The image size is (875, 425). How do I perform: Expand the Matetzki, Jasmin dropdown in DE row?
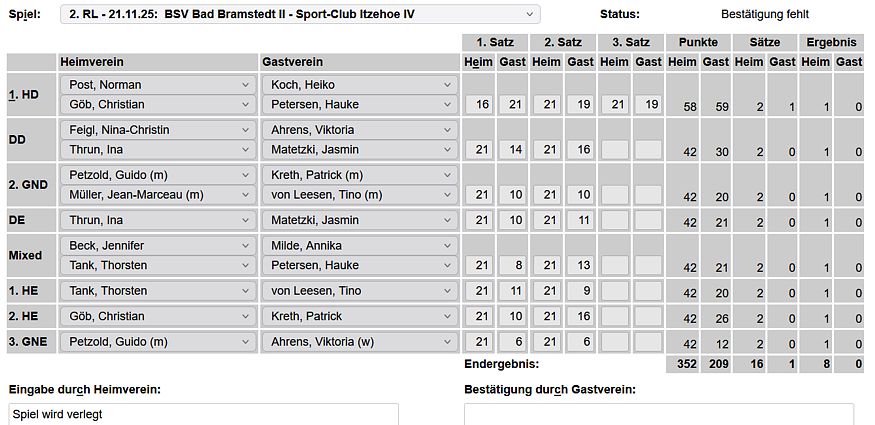[x=359, y=220]
